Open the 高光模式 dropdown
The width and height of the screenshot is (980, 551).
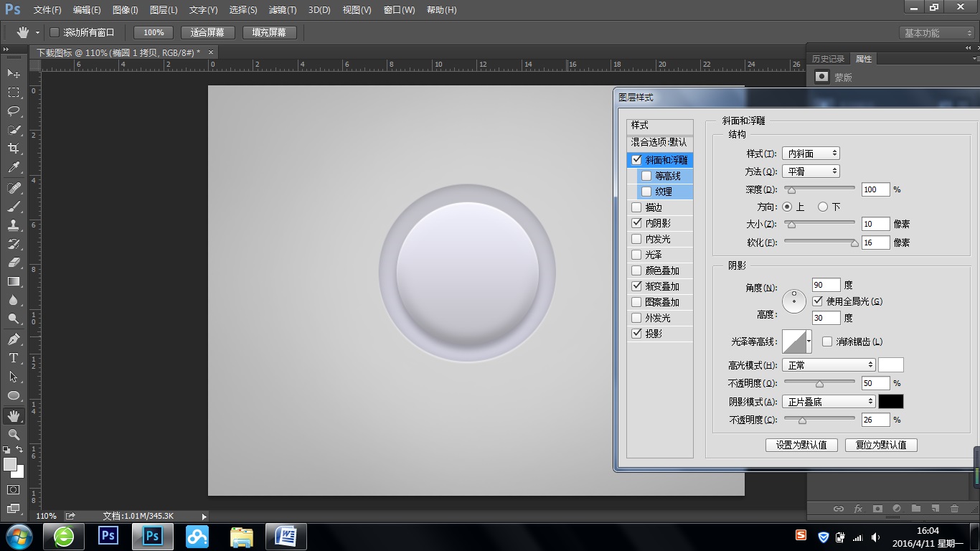(x=829, y=365)
